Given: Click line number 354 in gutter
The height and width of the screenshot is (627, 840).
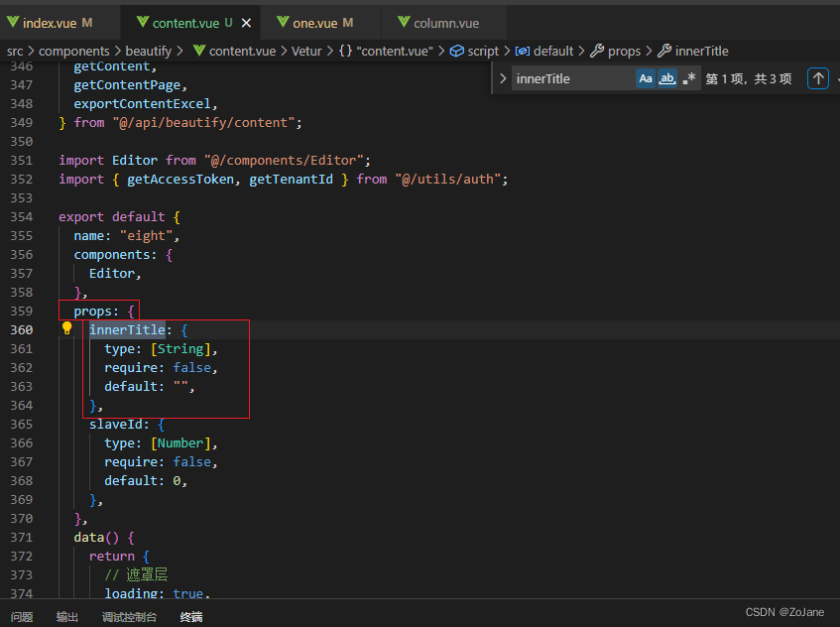Looking at the screenshot, I should (x=22, y=217).
